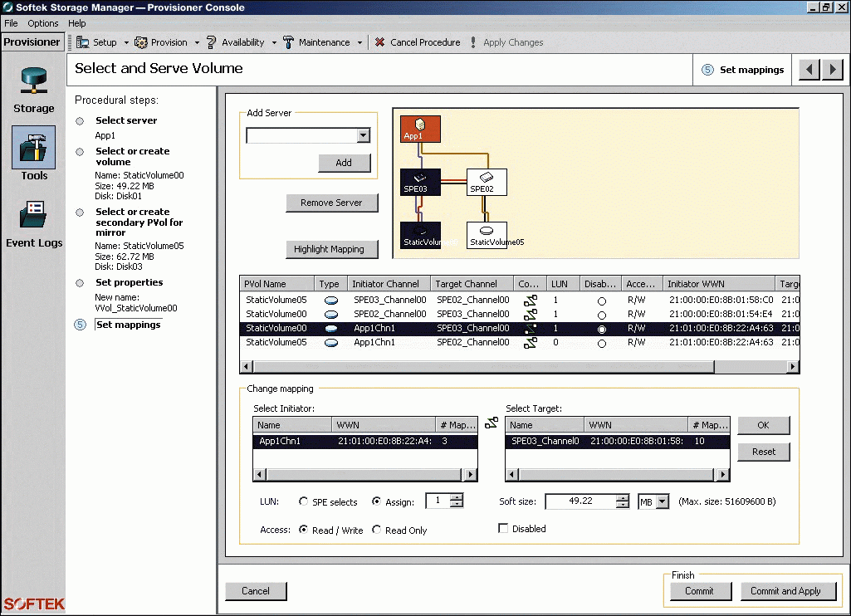Screen dimensions: 851x616
Task: Expand the Setup menu arrow
Action: coord(126,42)
